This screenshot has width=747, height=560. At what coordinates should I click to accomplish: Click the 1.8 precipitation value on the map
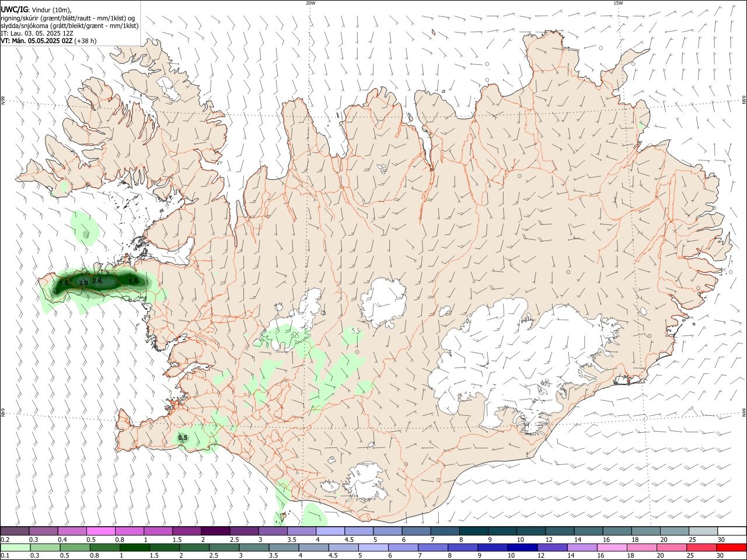click(64, 283)
